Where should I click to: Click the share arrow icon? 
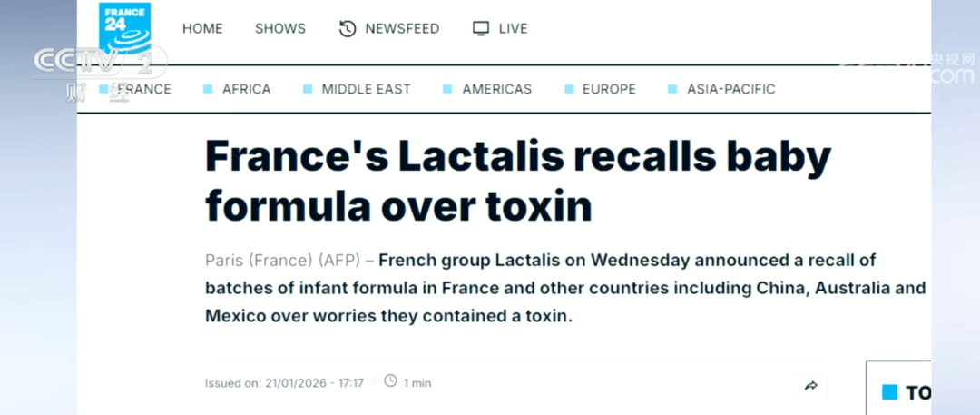(811, 386)
